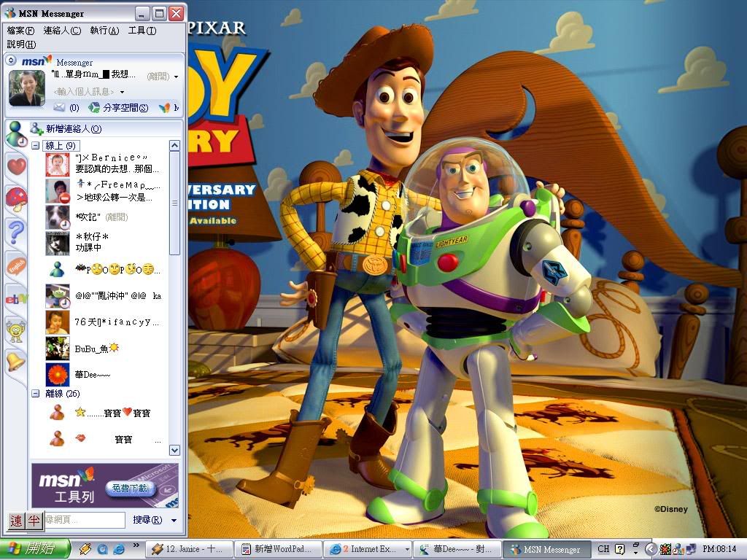Screen dimensions: 747x560
Task: Collapse the 線上 (9) group
Action: coord(35,145)
